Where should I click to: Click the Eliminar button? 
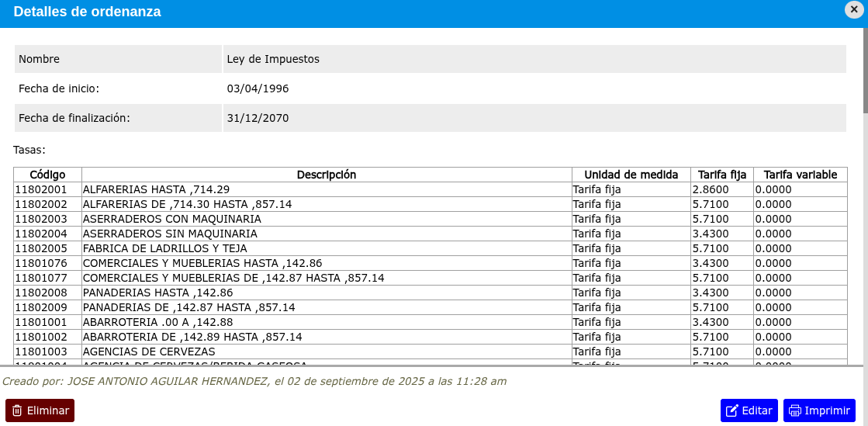(40, 410)
